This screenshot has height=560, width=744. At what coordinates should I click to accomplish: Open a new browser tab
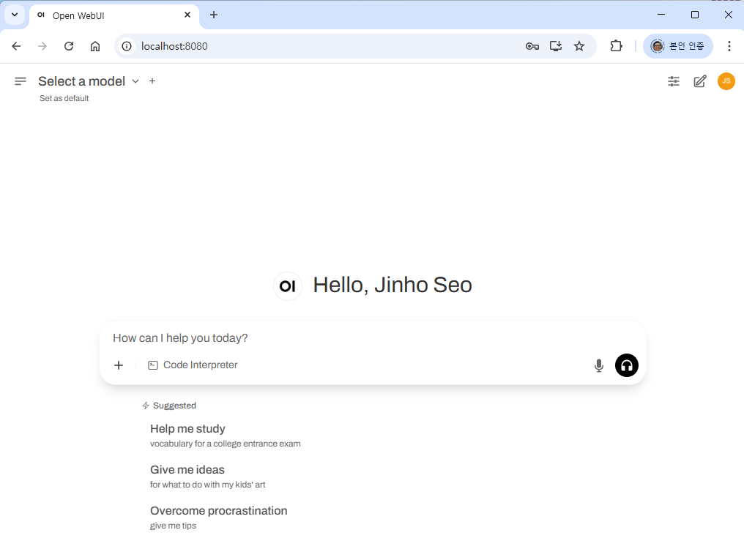(x=214, y=15)
